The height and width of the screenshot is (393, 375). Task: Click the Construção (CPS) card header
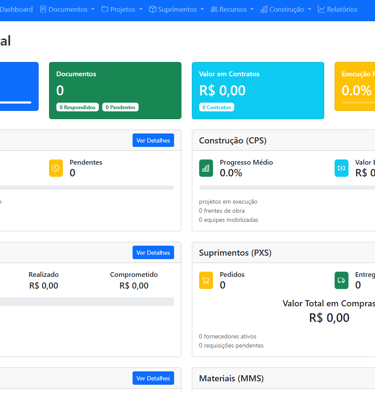coord(283,140)
